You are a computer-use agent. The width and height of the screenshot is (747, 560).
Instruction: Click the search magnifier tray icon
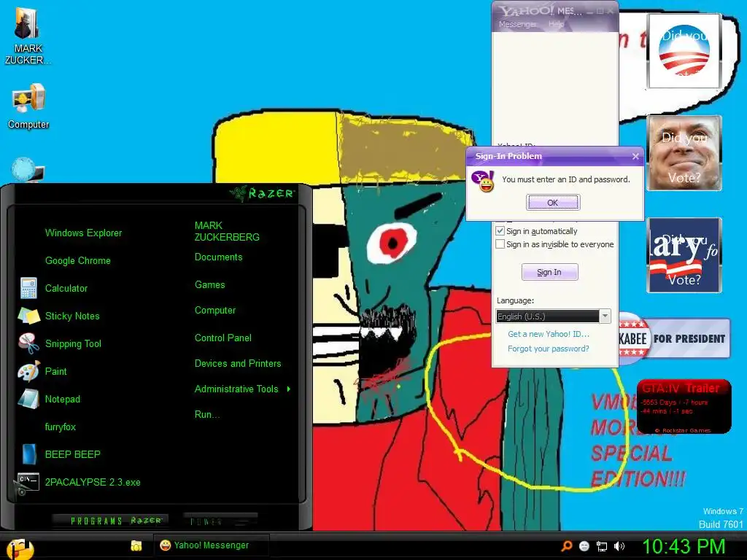pos(566,546)
